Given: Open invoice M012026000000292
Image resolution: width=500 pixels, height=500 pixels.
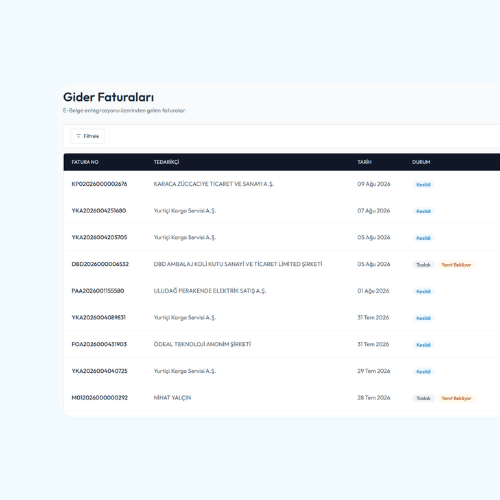Looking at the screenshot, I should pos(100,398).
